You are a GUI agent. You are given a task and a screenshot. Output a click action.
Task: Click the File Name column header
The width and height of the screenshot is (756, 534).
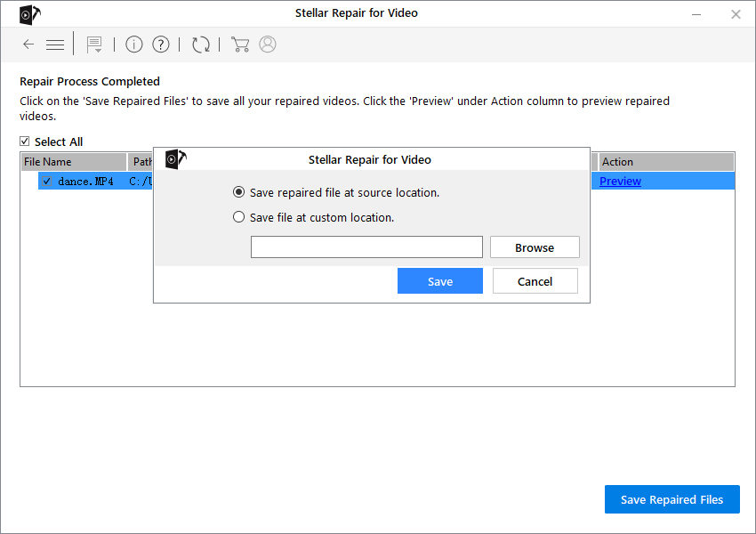[x=74, y=162]
